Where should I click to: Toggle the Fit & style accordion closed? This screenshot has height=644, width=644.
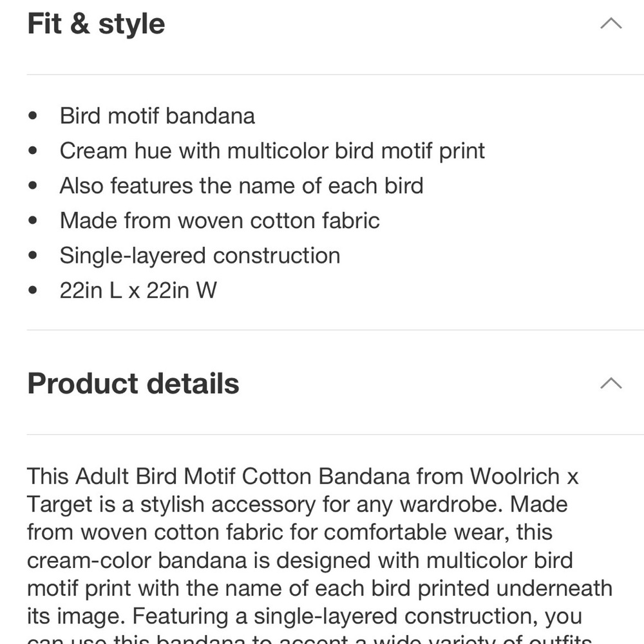point(610,23)
